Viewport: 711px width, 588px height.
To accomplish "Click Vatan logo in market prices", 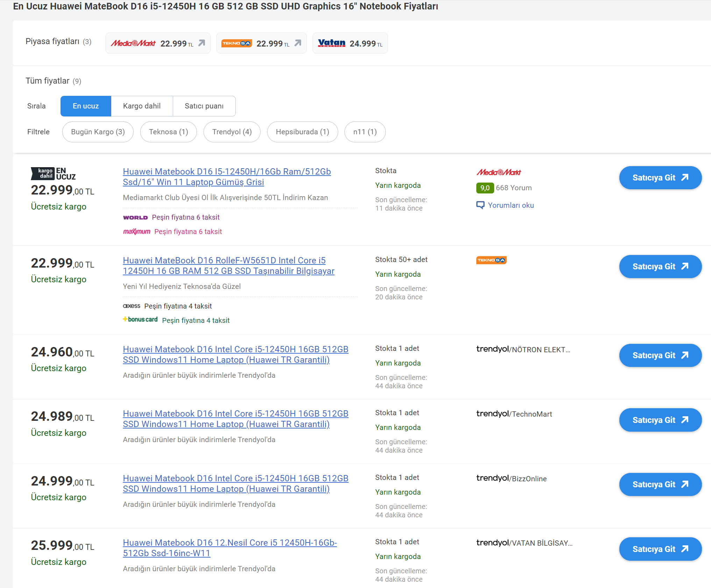I will pos(331,43).
